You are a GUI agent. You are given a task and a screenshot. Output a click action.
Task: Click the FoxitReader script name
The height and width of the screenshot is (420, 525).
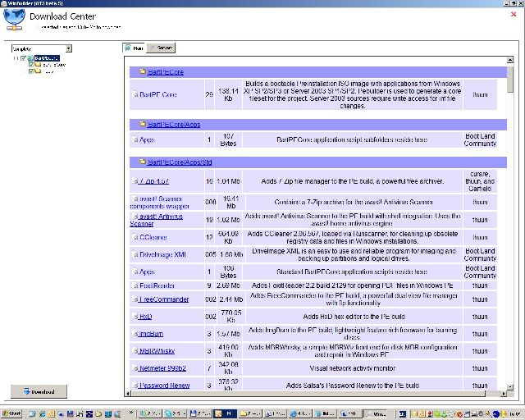[x=157, y=285]
